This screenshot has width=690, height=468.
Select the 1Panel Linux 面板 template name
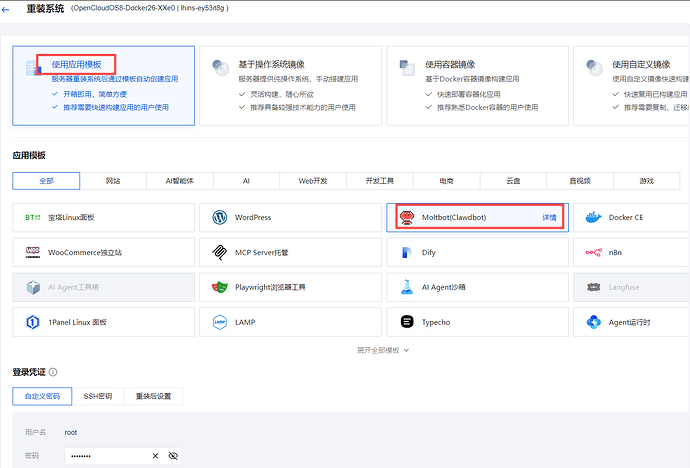pyautogui.click(x=77, y=322)
